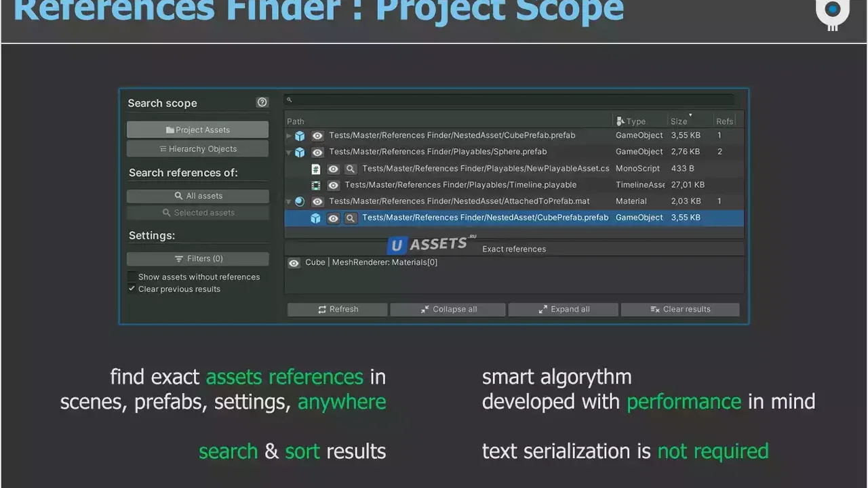Image resolution: width=868 pixels, height=488 pixels.
Task: Click the 2,03 KB size cell
Action: 686,201
